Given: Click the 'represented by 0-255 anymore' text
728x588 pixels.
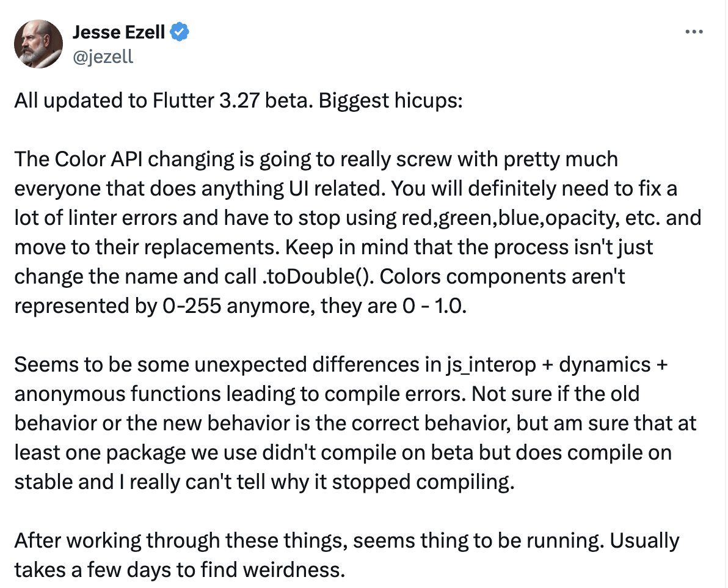Looking at the screenshot, I should pyautogui.click(x=165, y=306).
